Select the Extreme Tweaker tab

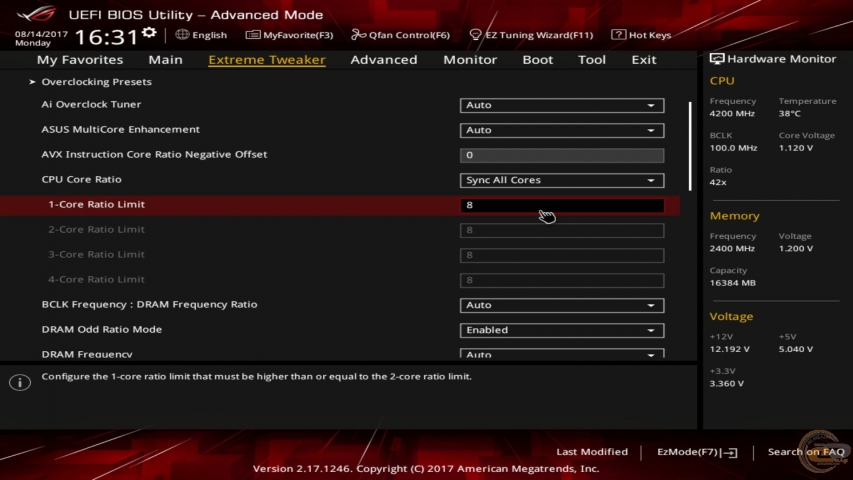[x=267, y=60]
